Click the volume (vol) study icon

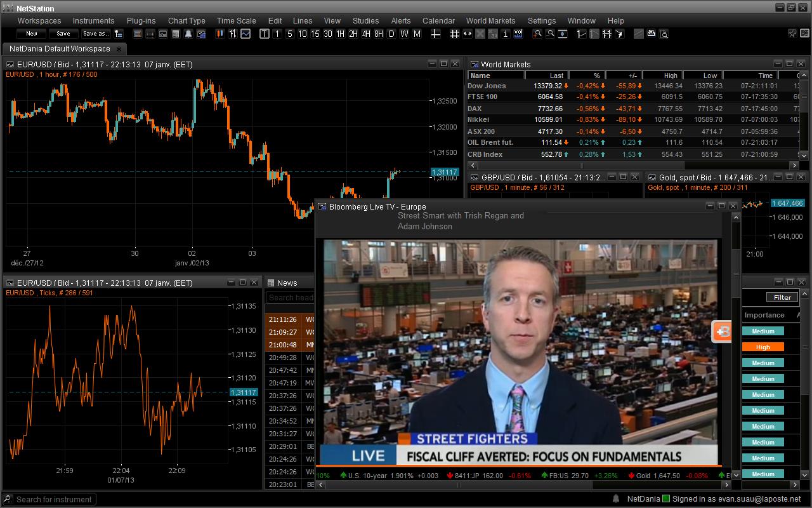click(x=518, y=34)
